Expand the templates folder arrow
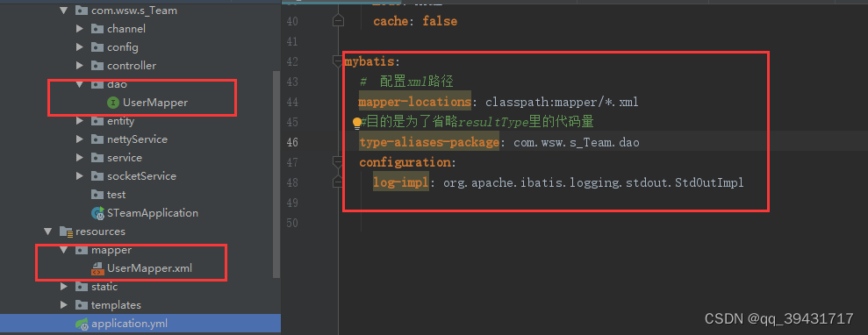The width and height of the screenshot is (868, 335). [x=64, y=304]
